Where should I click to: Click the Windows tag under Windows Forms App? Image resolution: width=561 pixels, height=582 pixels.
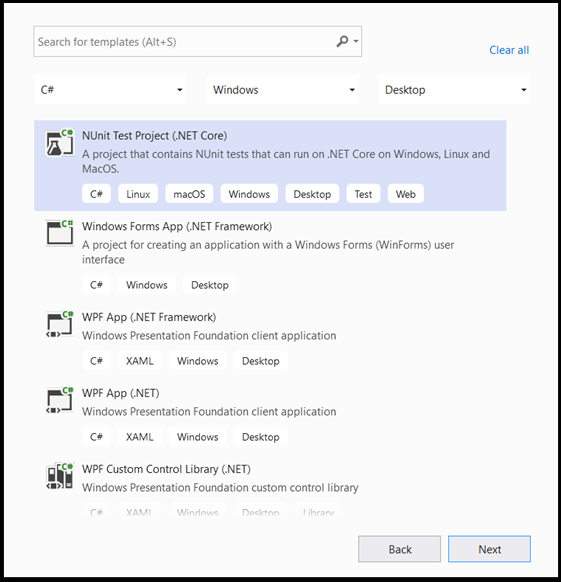click(147, 285)
